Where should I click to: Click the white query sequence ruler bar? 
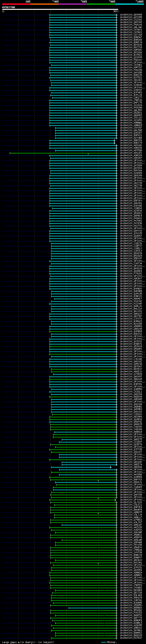pos(60,10)
